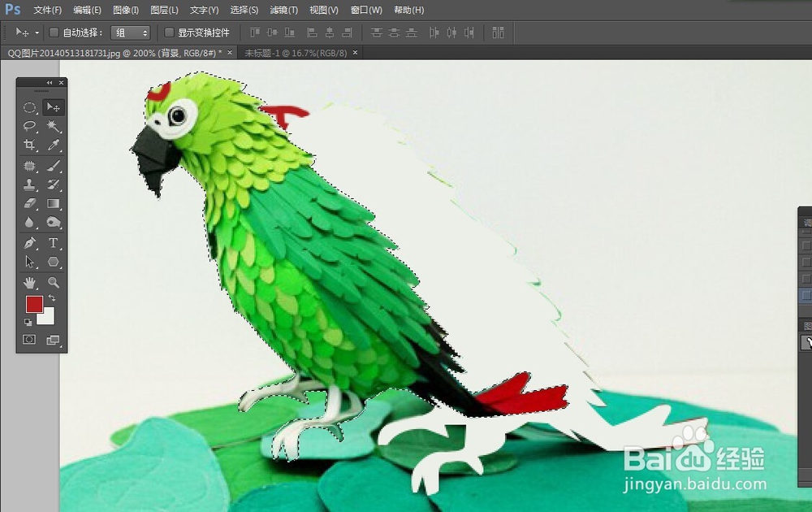Select the Pen tool
This screenshot has width=812, height=512.
29,242
